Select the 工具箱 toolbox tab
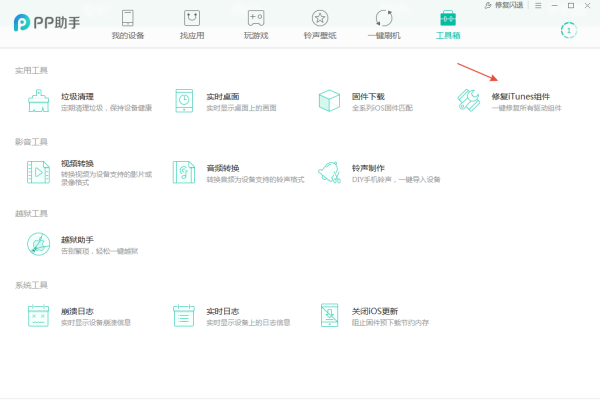600x402 pixels. point(448,25)
